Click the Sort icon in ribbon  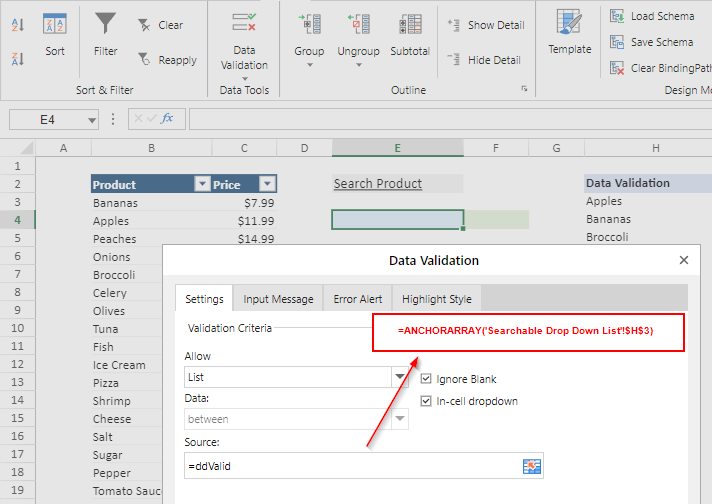(x=55, y=24)
